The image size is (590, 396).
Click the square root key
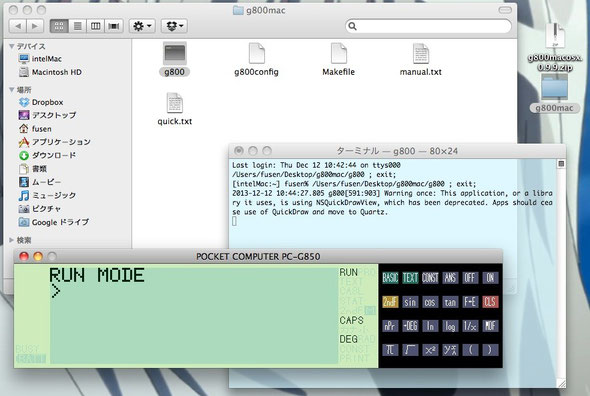click(410, 350)
